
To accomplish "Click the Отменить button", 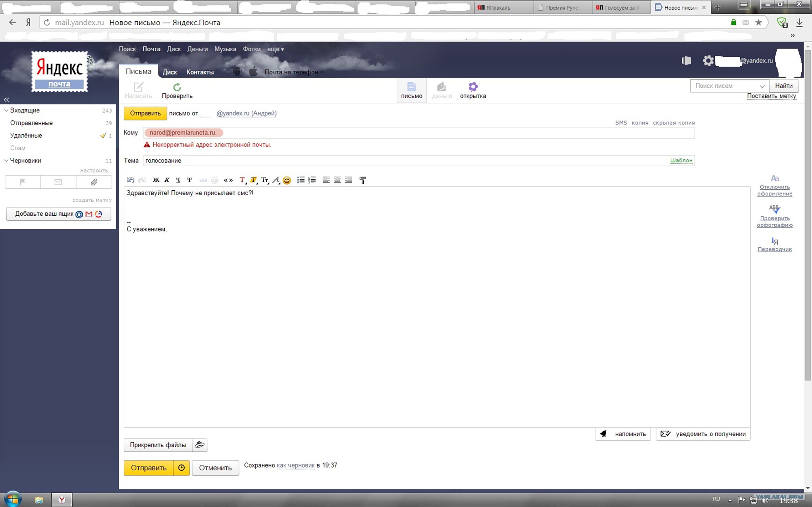I will pos(215,467).
